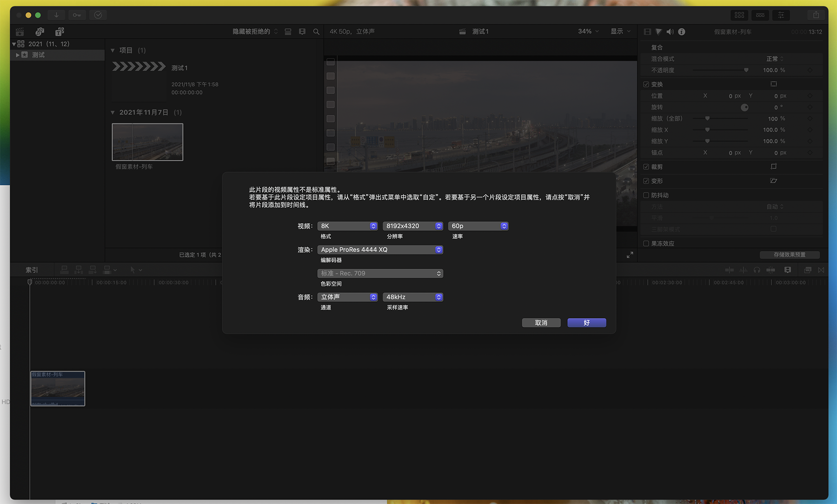
Task: Open the Photos and Audio sidebar
Action: pos(40,32)
